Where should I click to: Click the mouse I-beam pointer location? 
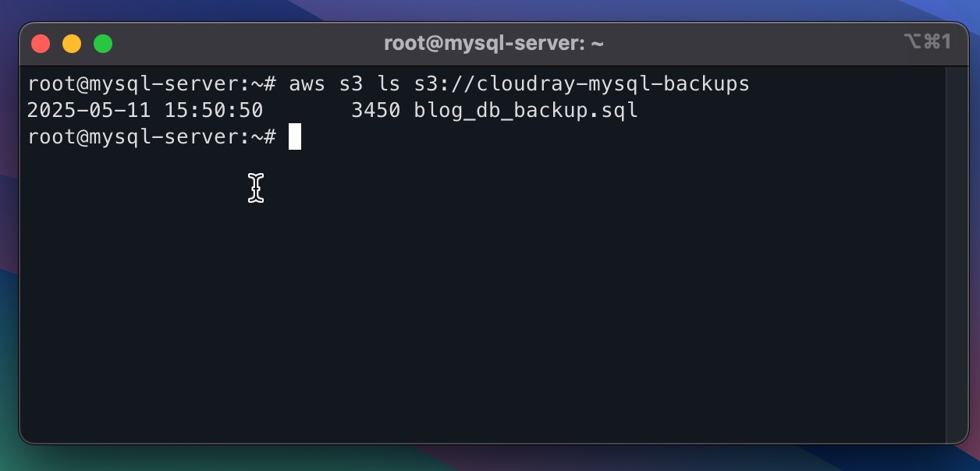click(256, 188)
